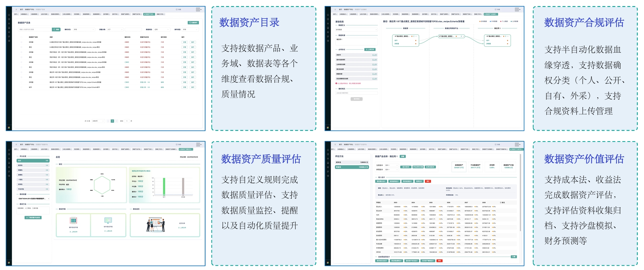Check the first 游客量 row checkbox in catalog table
Viewport: 644px width, 270px height.
22,42
